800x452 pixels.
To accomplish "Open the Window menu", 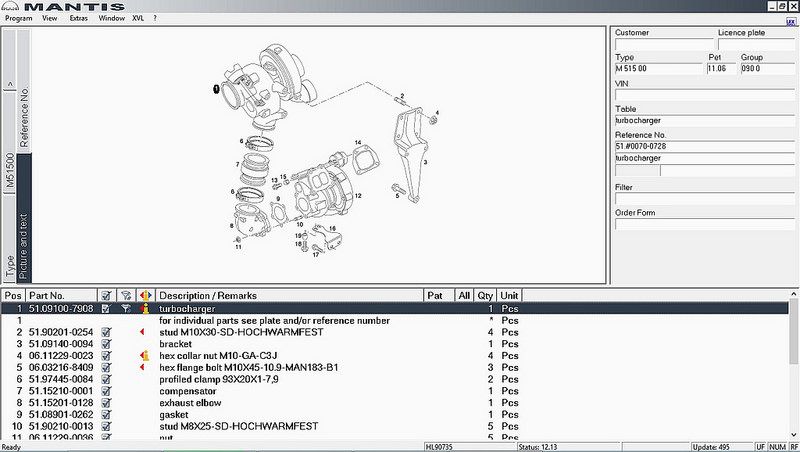I will pos(111,18).
